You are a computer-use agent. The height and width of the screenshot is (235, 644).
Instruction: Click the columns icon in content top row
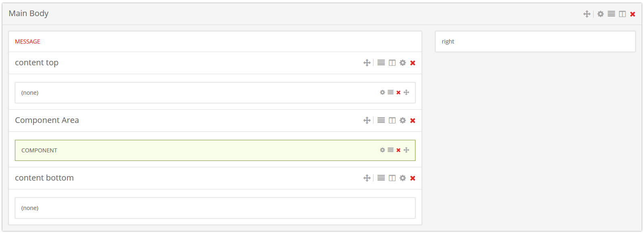pos(392,63)
